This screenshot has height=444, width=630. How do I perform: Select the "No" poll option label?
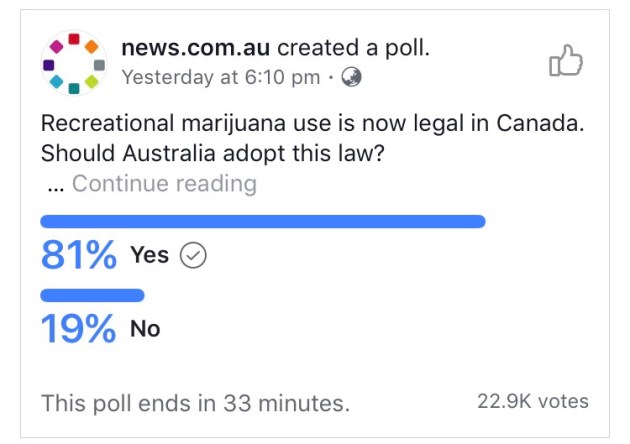pos(145,329)
